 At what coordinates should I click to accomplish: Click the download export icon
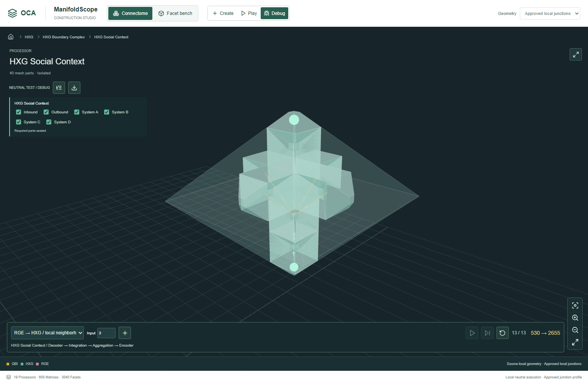tap(74, 88)
